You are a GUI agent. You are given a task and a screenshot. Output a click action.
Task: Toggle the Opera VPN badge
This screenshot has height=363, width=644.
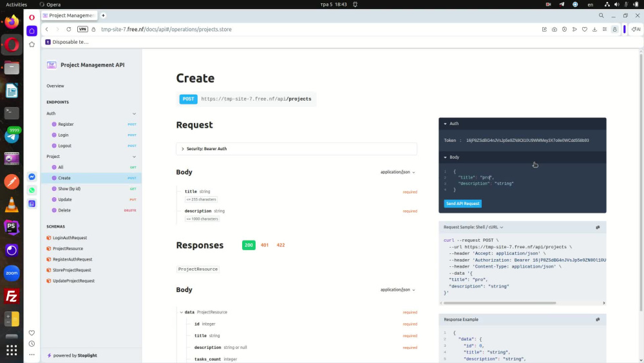[82, 29]
